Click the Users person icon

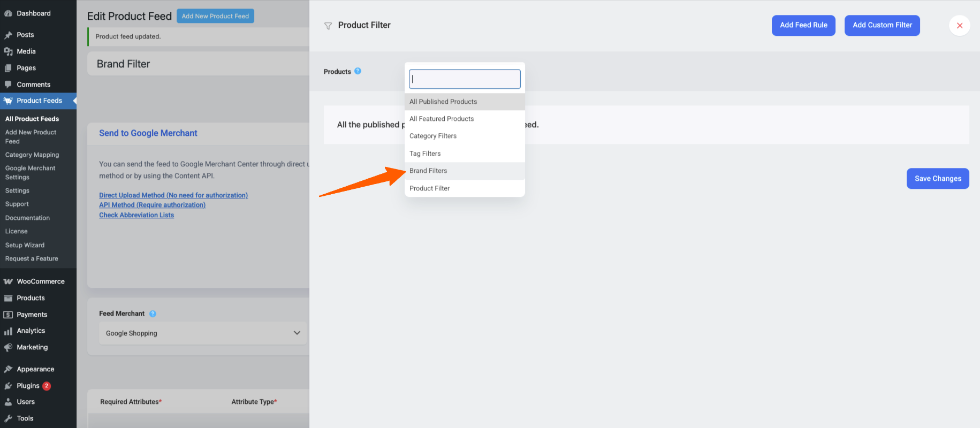(x=8, y=402)
